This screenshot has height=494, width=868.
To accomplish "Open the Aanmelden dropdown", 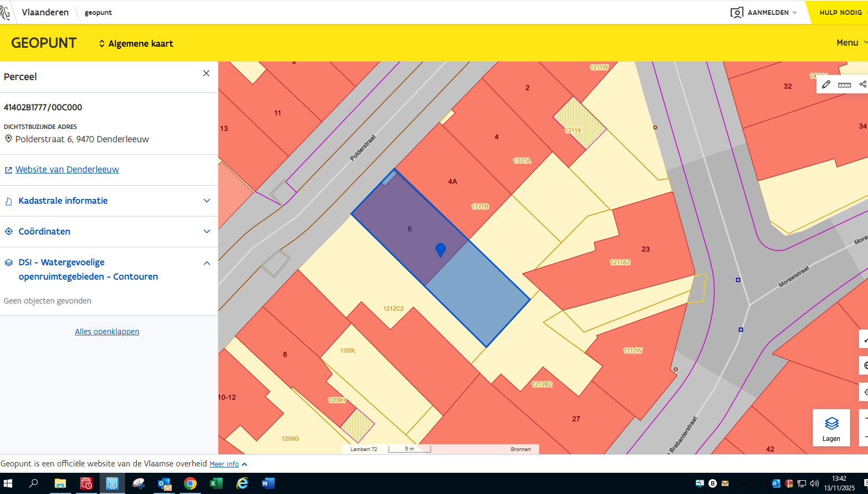I will 764,12.
